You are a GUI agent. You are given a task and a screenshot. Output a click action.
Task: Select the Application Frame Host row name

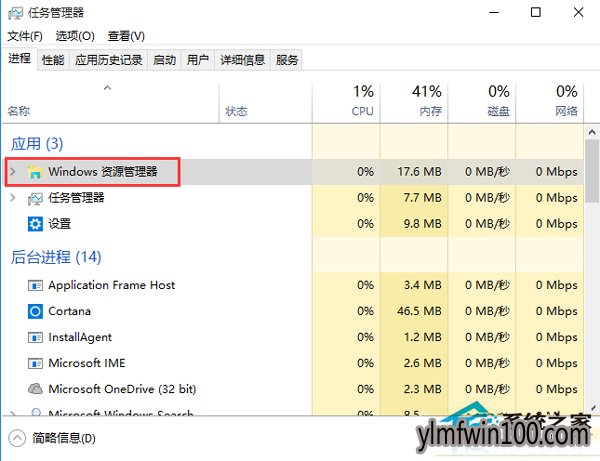(x=111, y=285)
